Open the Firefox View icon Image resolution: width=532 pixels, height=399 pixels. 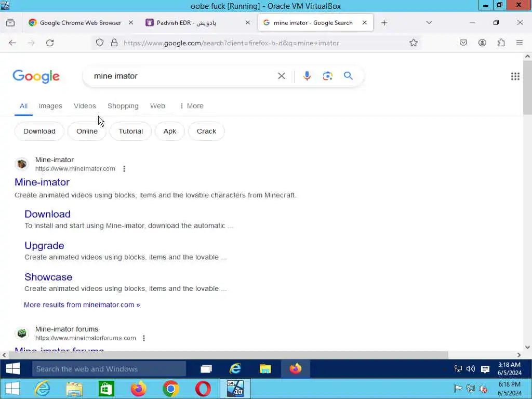point(10,23)
